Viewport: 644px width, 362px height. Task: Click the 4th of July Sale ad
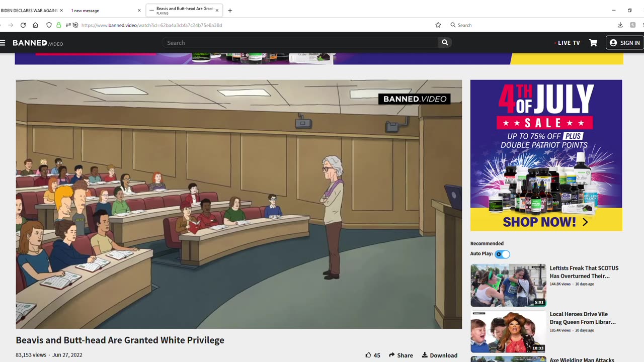coord(546,155)
